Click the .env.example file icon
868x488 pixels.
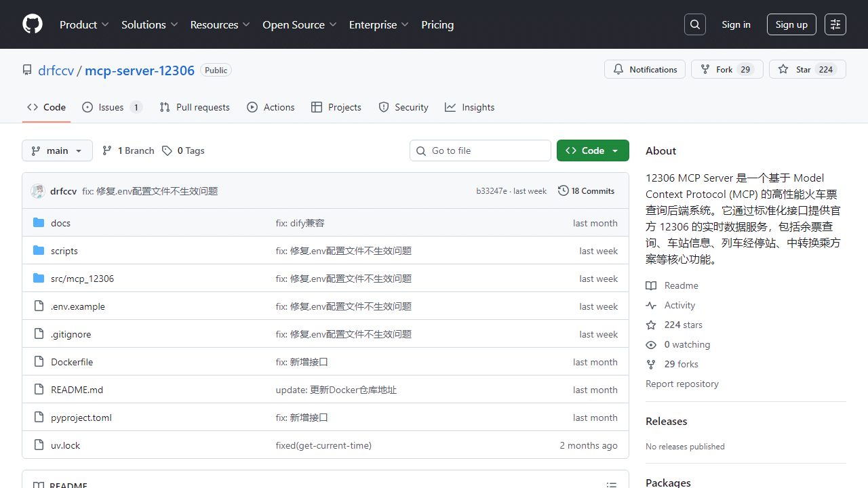(x=39, y=306)
